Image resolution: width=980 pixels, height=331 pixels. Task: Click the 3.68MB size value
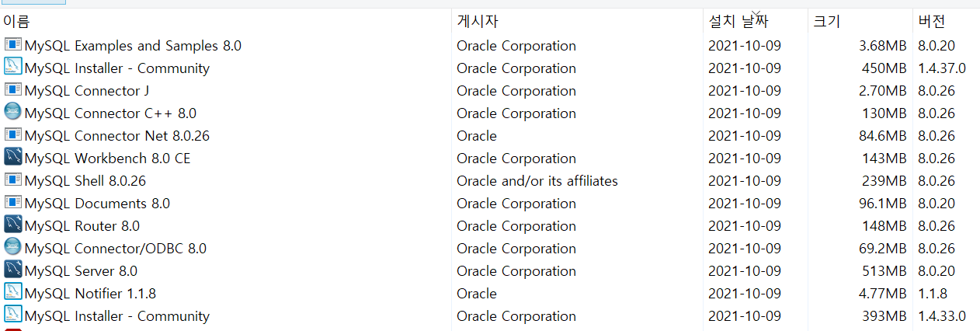[x=883, y=46]
